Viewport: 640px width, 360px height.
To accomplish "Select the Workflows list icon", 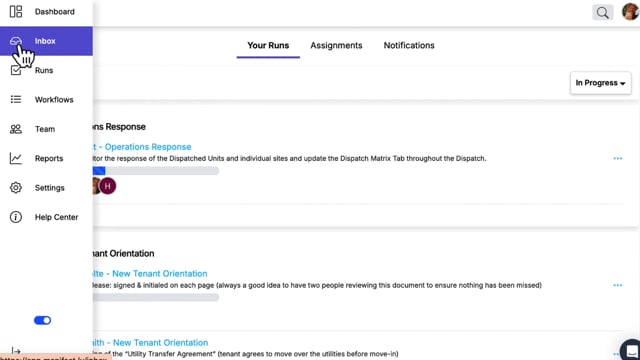I will [x=16, y=99].
